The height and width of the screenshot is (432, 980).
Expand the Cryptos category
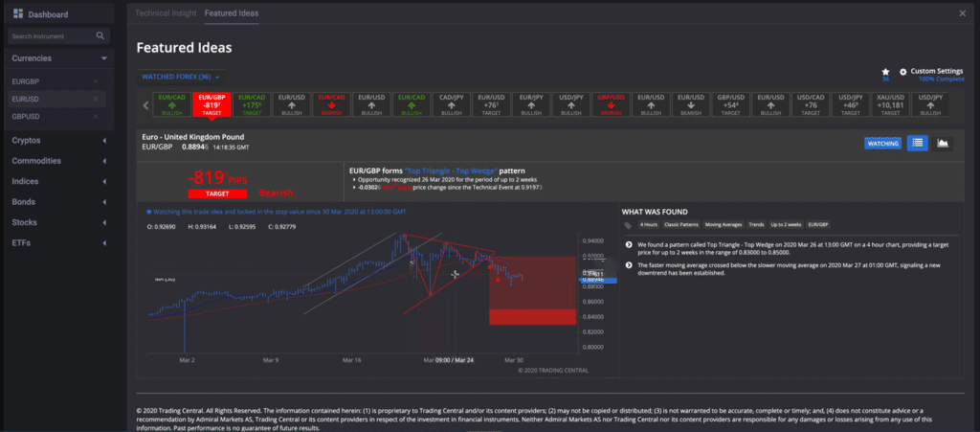pyautogui.click(x=103, y=141)
